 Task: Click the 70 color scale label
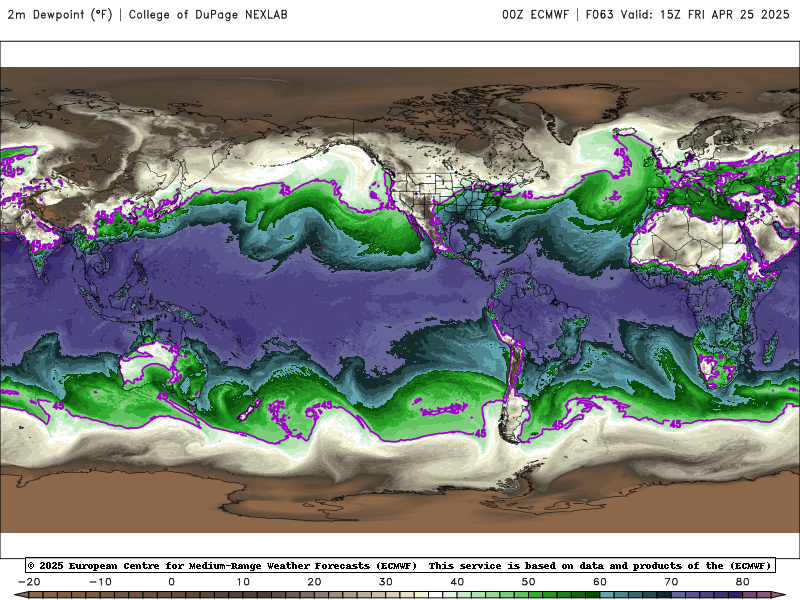coord(671,582)
